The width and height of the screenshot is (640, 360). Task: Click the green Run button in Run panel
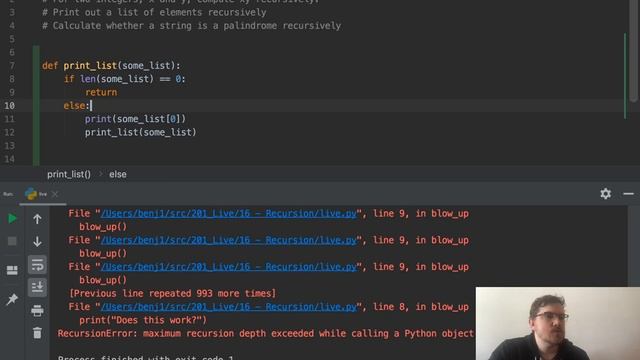click(12, 219)
